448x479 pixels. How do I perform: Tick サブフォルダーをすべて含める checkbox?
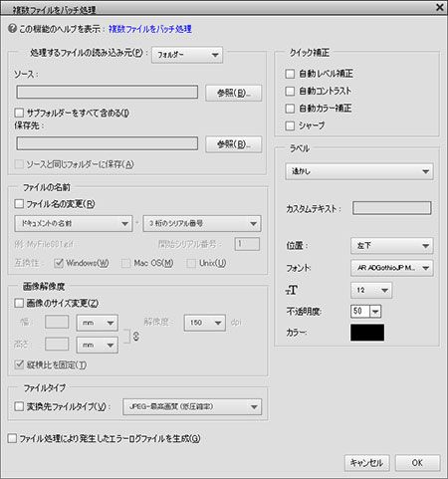click(x=19, y=113)
